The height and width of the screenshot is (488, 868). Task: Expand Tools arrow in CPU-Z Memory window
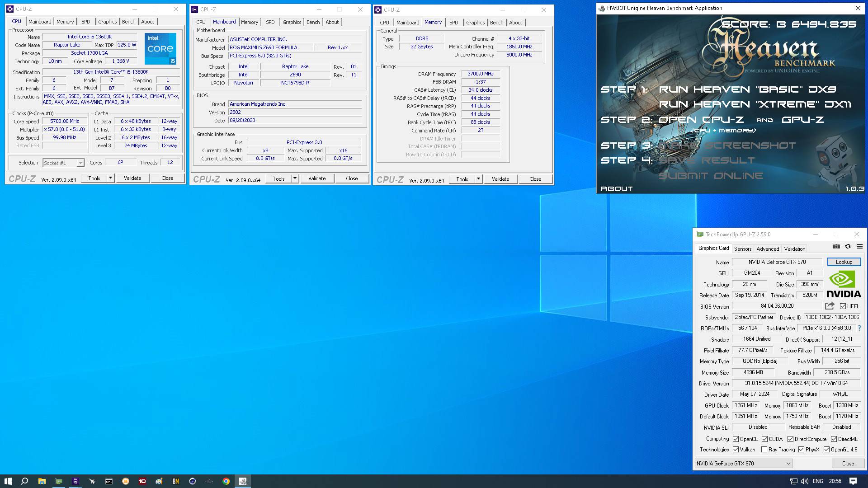(x=478, y=179)
